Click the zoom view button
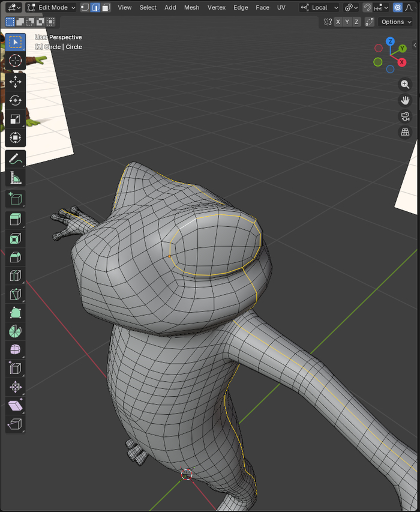Screen dimensions: 420x512 pyautogui.click(x=405, y=85)
